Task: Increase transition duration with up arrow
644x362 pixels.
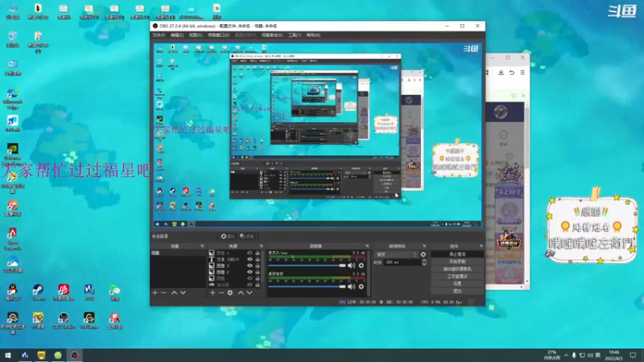Action: 424,261
